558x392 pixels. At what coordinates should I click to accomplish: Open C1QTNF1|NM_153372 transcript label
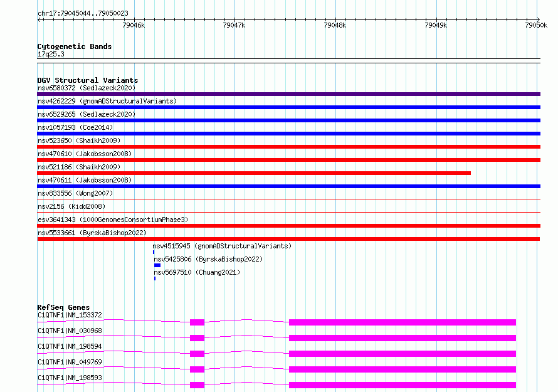70,315
